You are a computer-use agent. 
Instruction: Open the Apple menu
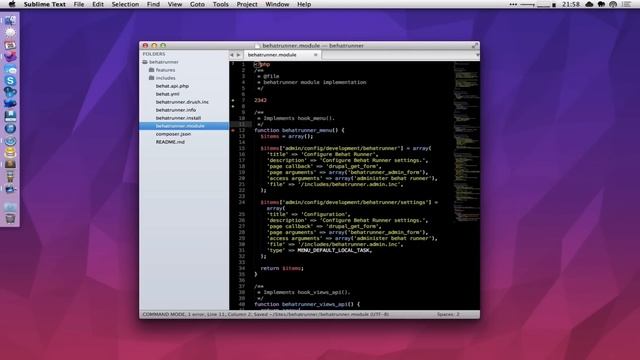click(12, 4)
